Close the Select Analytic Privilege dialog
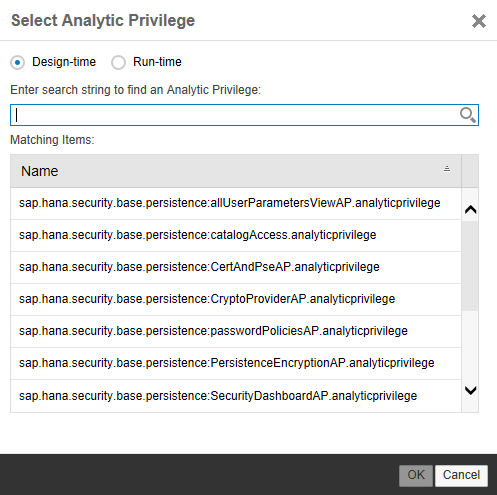Screen dimensions: 497x495 [x=479, y=21]
